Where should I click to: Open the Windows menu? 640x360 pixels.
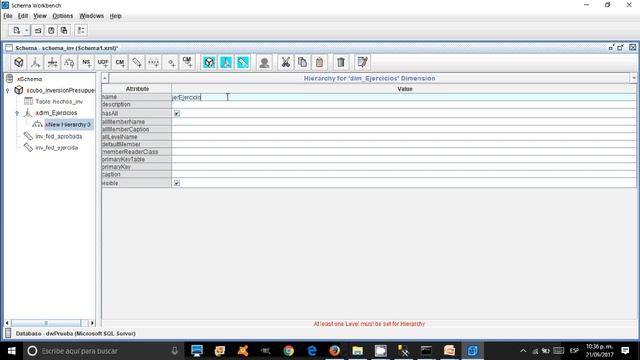click(91, 16)
